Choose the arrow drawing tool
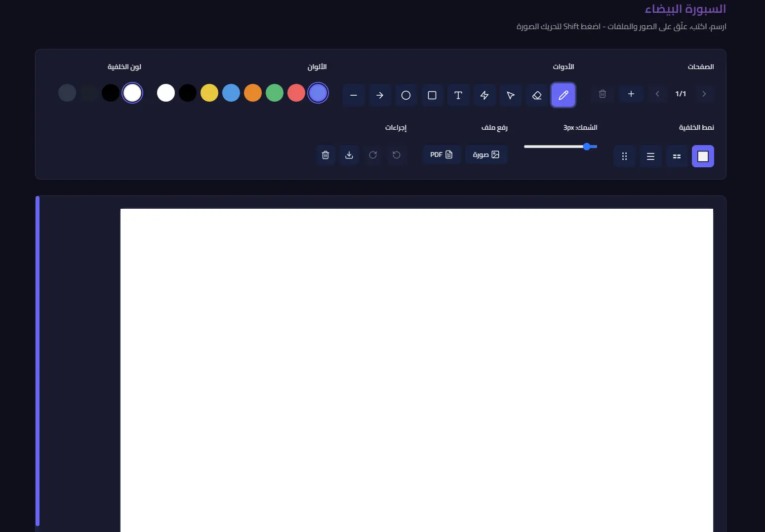Screen dimensions: 765x532 coord(380,95)
